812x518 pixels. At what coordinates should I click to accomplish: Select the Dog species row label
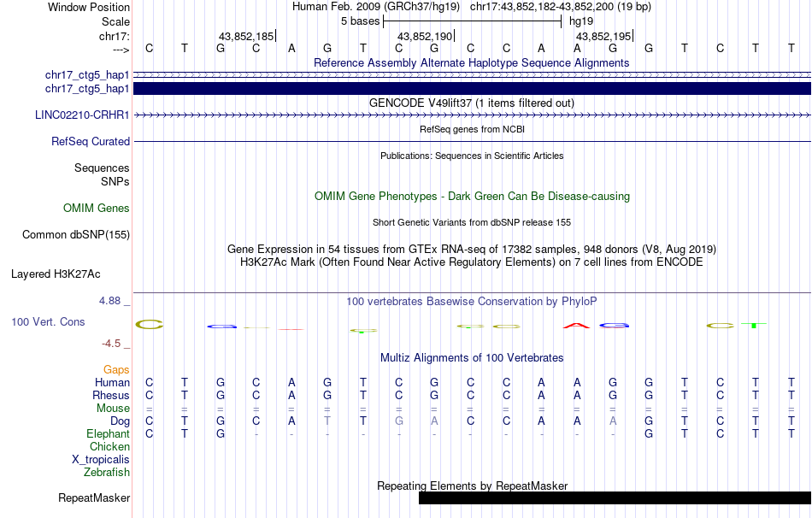pos(120,421)
